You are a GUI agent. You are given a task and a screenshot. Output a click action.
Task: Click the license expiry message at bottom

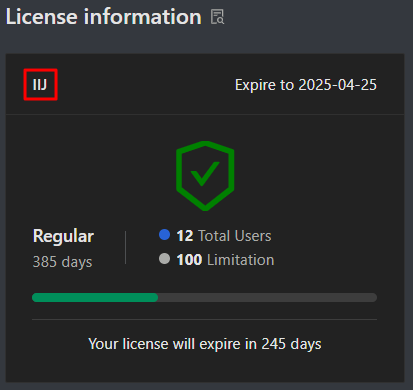pyautogui.click(x=205, y=344)
